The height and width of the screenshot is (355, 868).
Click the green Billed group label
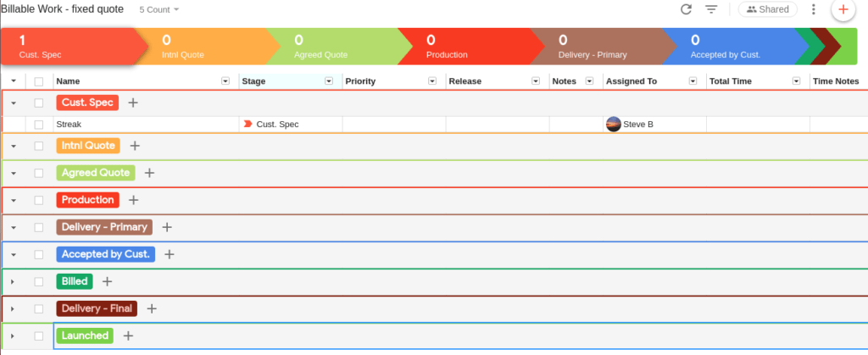(x=75, y=281)
